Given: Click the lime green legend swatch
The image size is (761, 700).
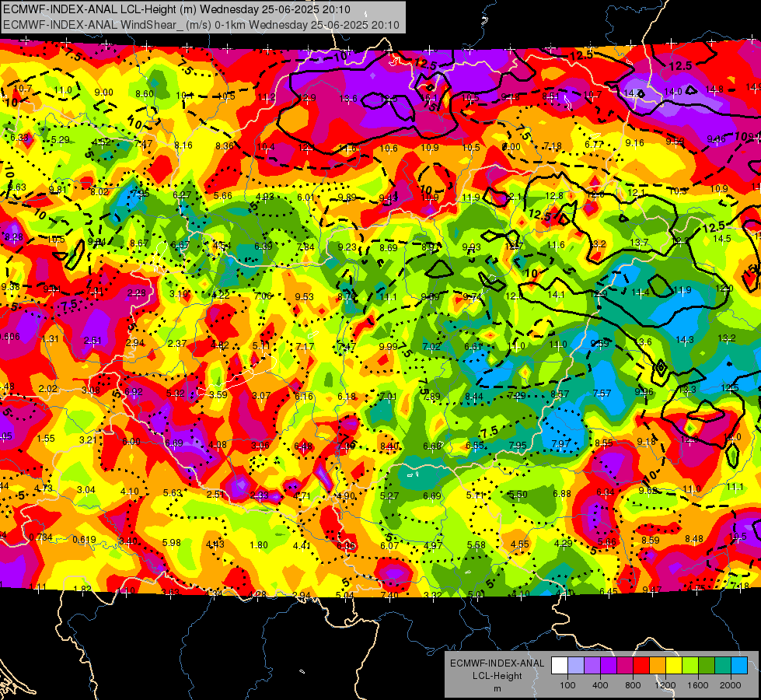Looking at the screenshot, I should 691,666.
